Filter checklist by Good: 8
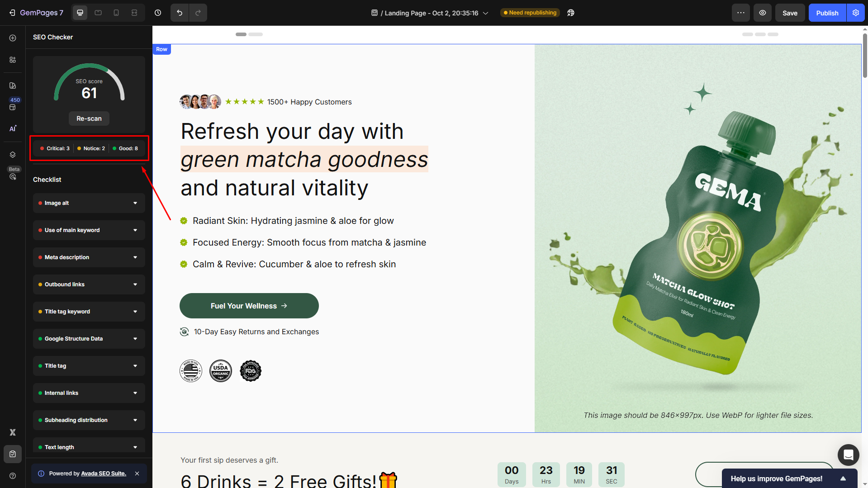868x488 pixels. [x=125, y=148]
